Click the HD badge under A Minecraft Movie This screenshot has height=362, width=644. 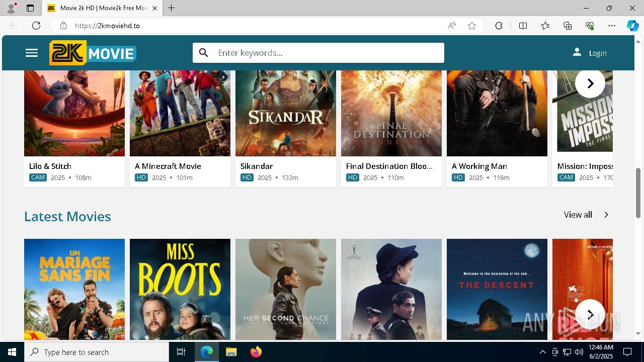coord(141,177)
